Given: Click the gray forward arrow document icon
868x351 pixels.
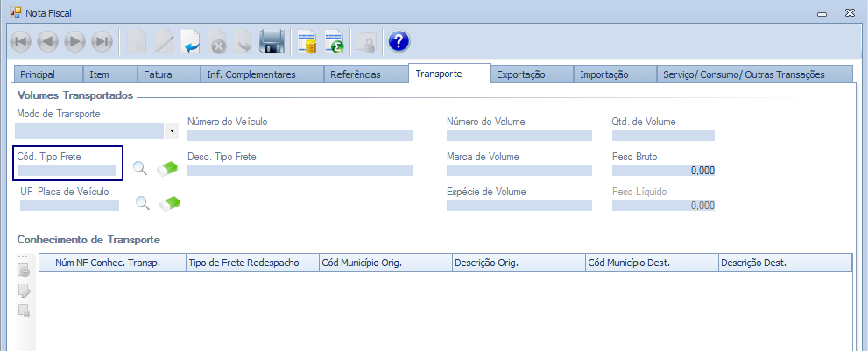Looking at the screenshot, I should [243, 41].
